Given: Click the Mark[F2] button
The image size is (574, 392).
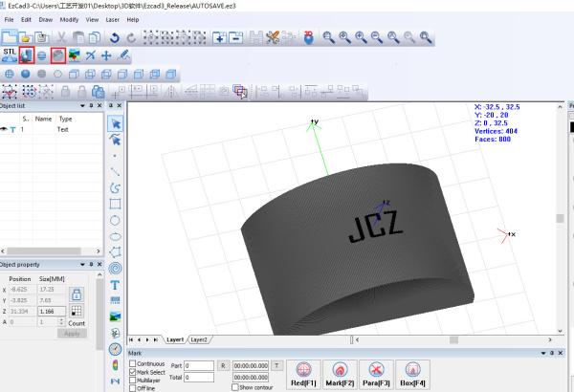Looking at the screenshot, I should [340, 375].
